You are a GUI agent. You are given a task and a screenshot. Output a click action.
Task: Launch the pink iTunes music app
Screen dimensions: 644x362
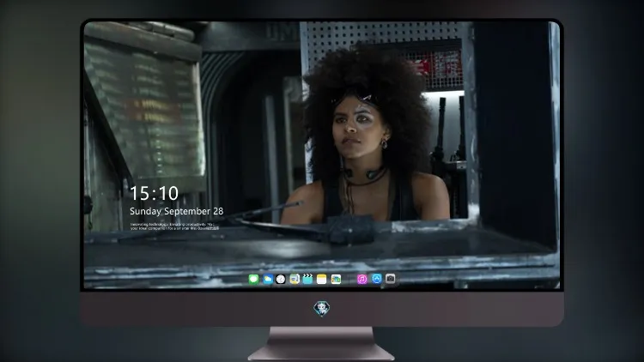point(361,279)
